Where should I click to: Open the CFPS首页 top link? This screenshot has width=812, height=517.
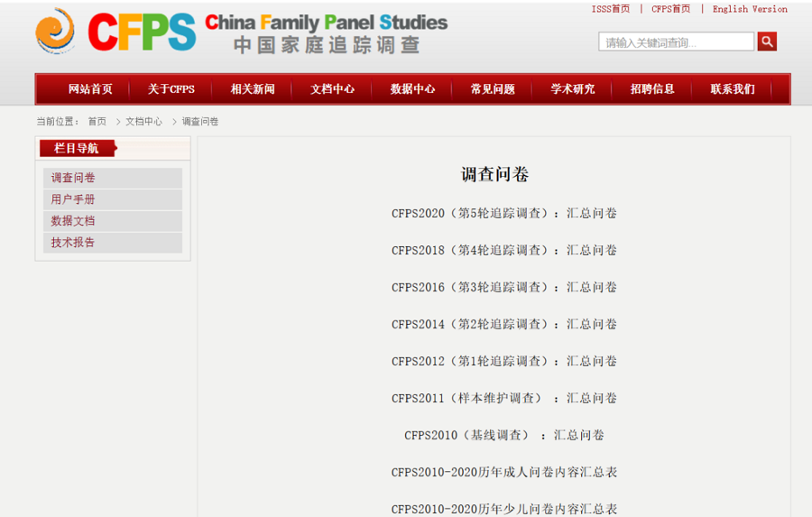click(x=670, y=9)
